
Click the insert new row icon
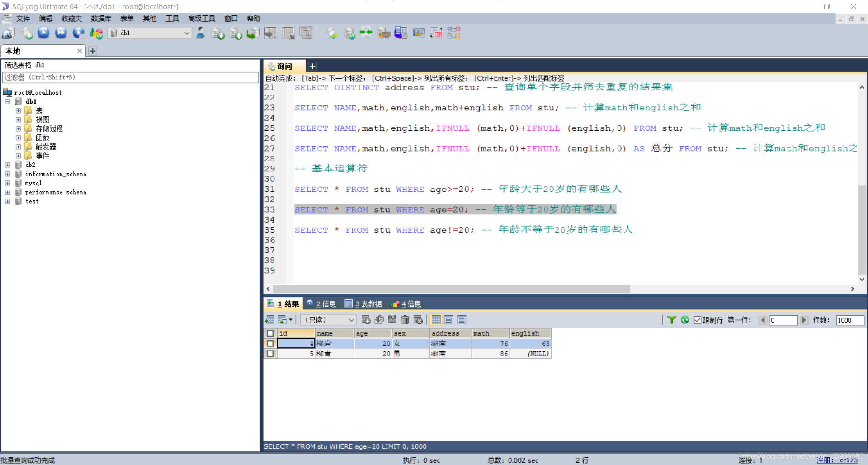[x=366, y=320]
